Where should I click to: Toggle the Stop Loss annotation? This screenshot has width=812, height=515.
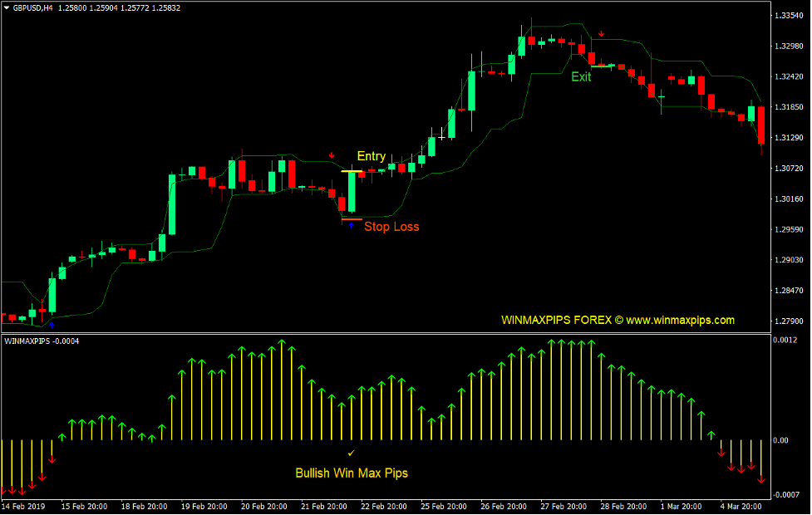[391, 227]
